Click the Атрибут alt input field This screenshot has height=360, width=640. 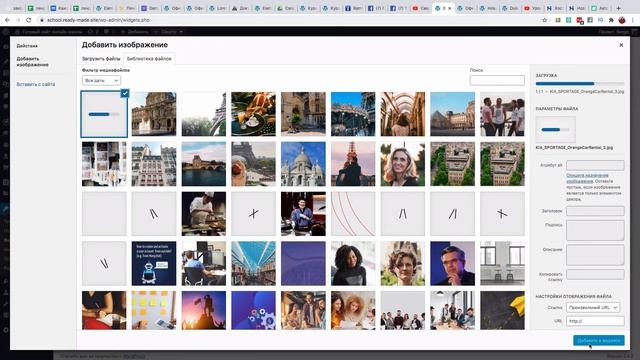595,165
